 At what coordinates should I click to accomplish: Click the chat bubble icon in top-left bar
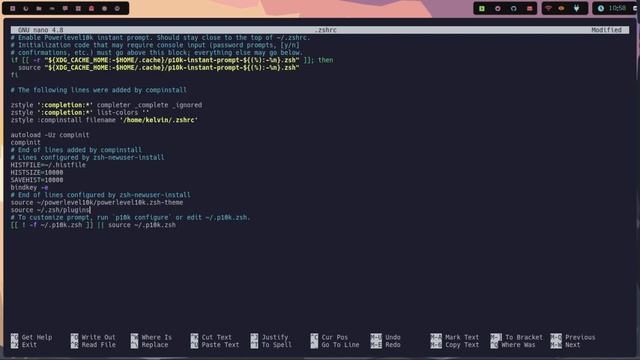point(65,8)
